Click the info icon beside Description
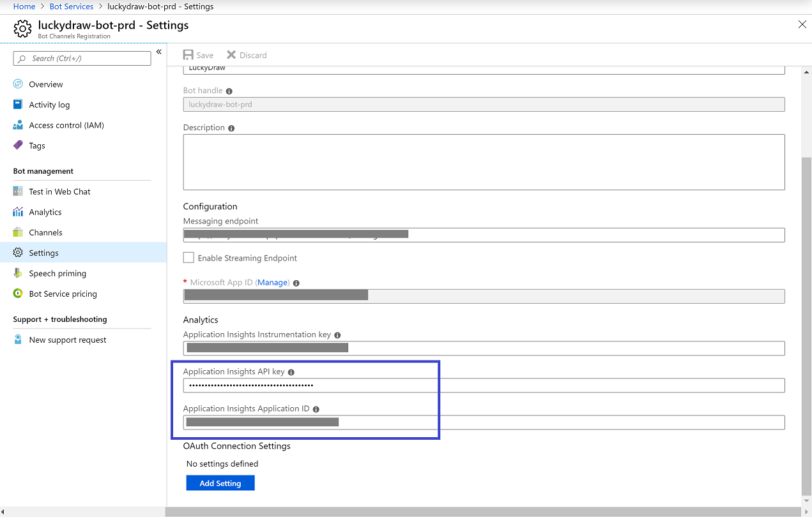Screen dimensions: 812x517 (231, 128)
